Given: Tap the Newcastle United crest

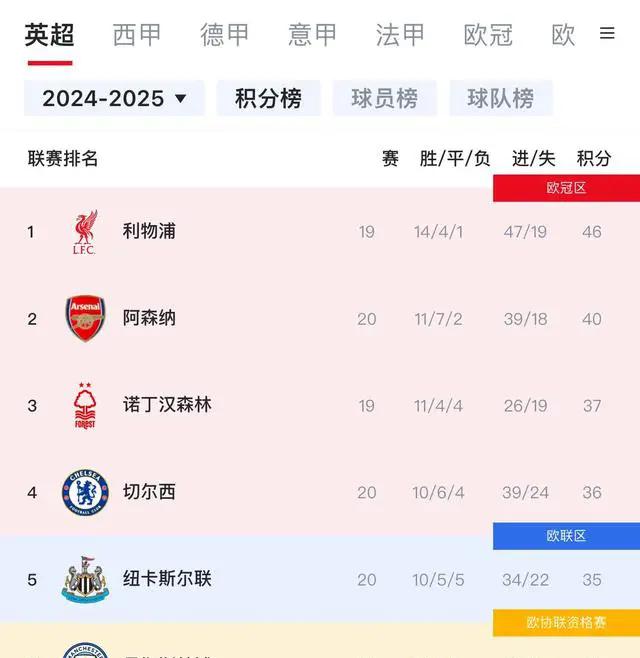Looking at the screenshot, I should point(85,580).
